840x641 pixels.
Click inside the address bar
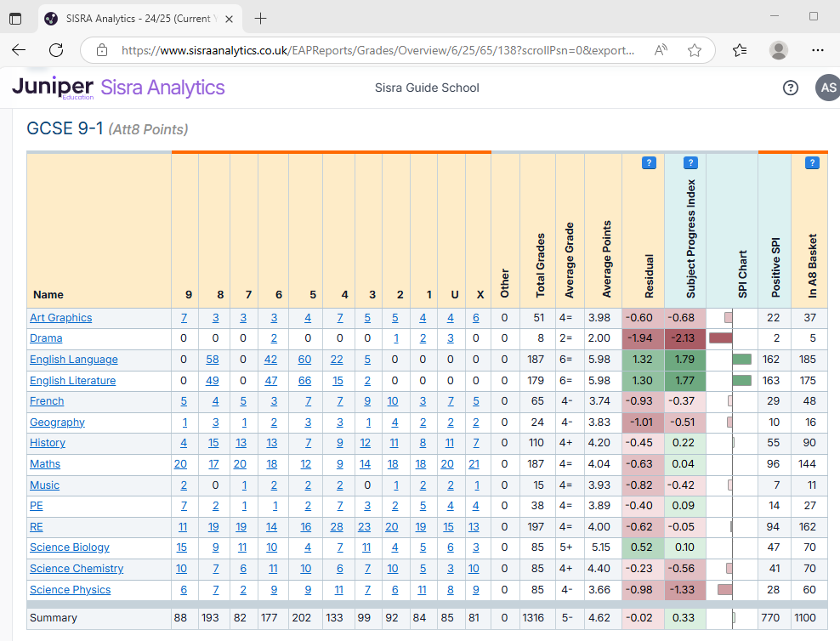coord(374,50)
